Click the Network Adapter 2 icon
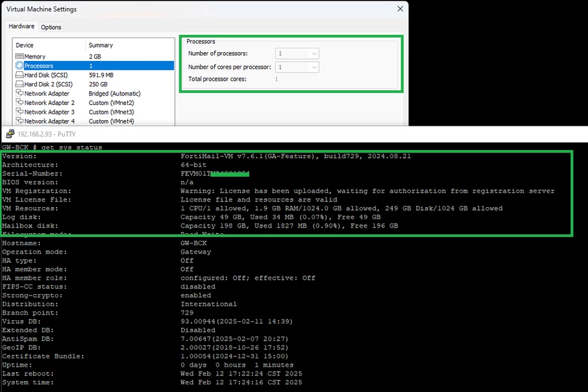This screenshot has height=392, width=588. [20, 102]
